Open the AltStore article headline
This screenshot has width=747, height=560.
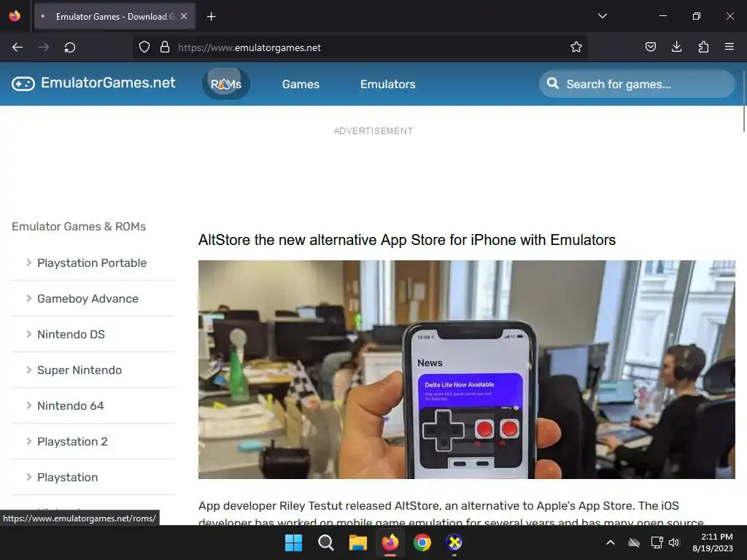[407, 239]
